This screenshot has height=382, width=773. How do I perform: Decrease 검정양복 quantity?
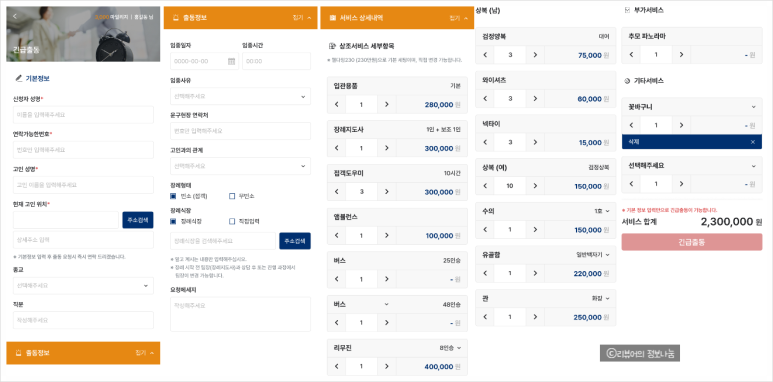pyautogui.click(x=485, y=55)
